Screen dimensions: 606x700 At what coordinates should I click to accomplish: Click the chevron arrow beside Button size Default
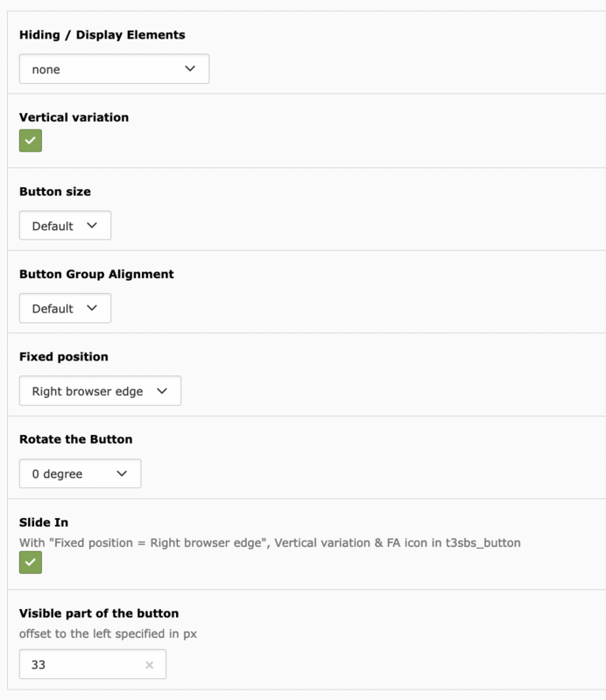click(92, 226)
